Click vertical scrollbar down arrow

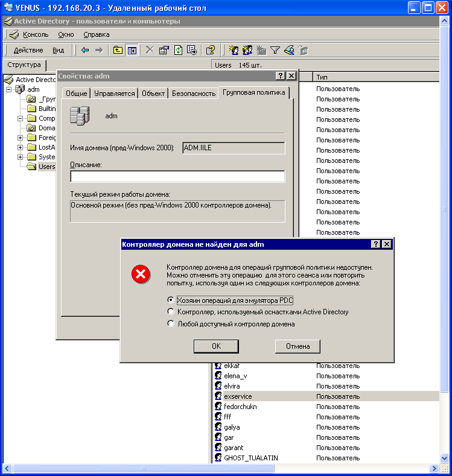444,458
